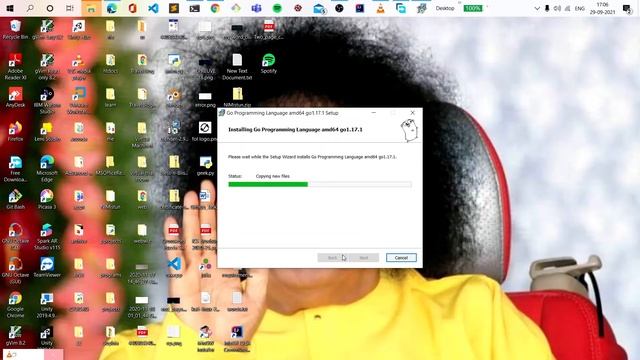Select the Google Chrome desktop shortcut
The height and width of the screenshot is (360, 640).
pos(16,304)
